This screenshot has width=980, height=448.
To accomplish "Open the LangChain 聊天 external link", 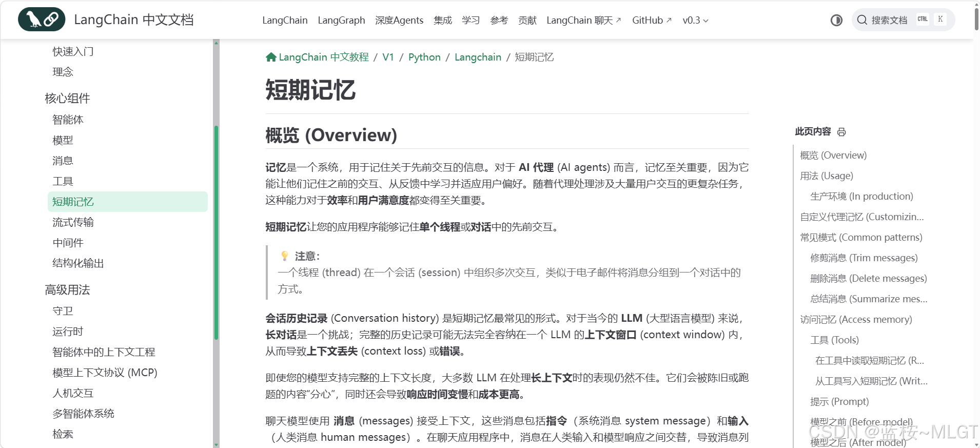I will [584, 21].
